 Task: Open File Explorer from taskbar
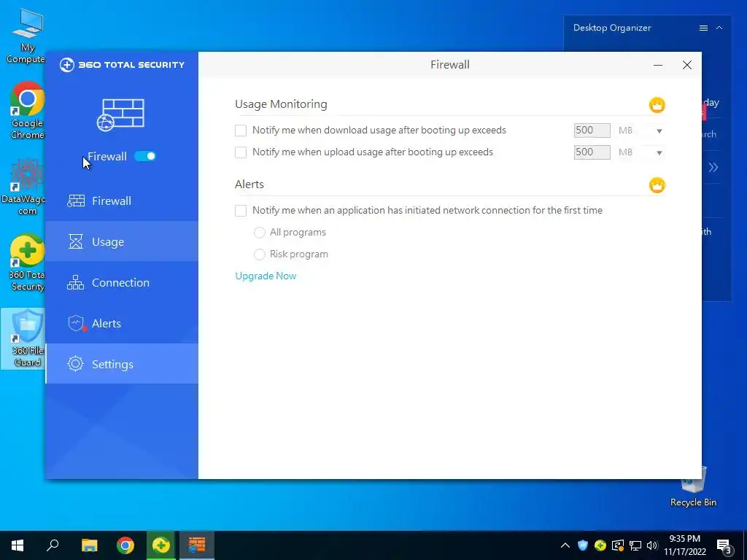point(89,545)
